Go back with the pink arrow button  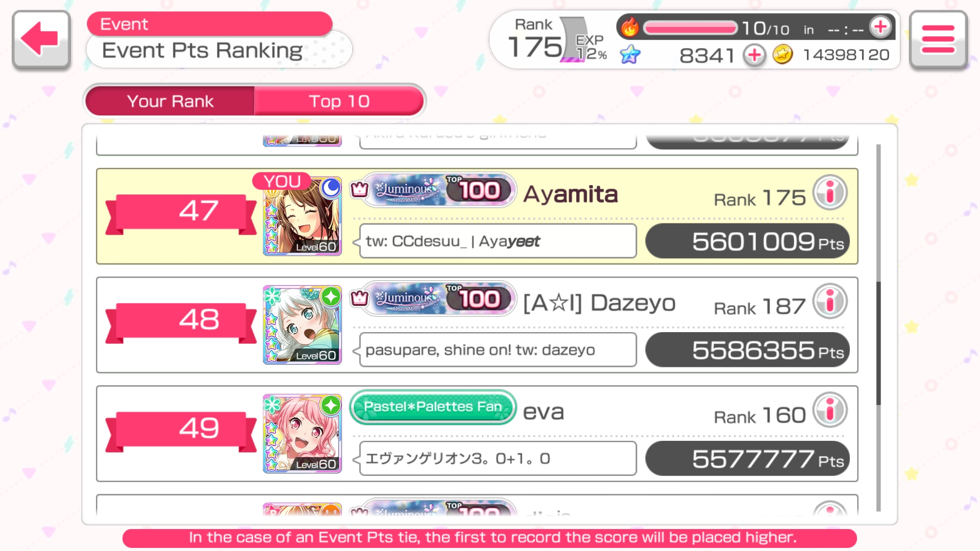pos(41,39)
